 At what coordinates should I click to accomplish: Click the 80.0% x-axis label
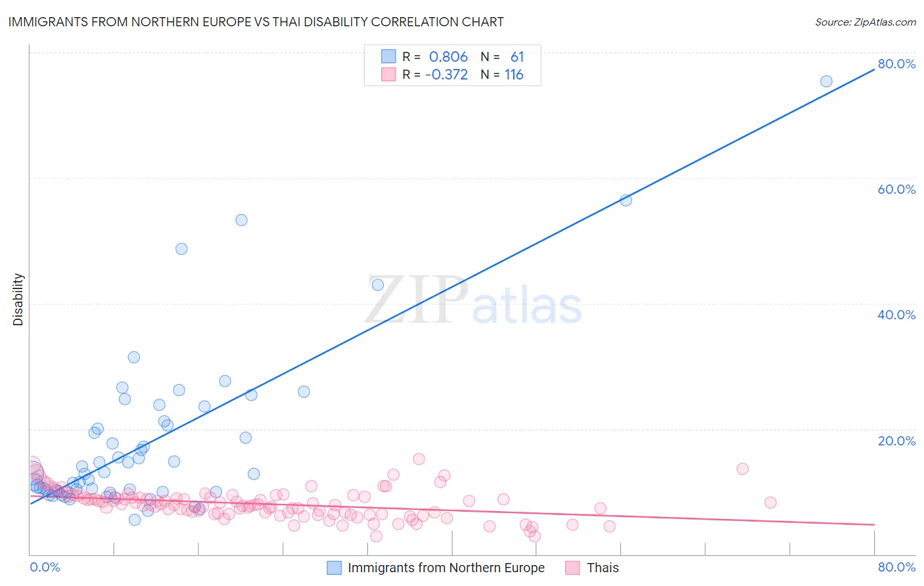point(896,567)
